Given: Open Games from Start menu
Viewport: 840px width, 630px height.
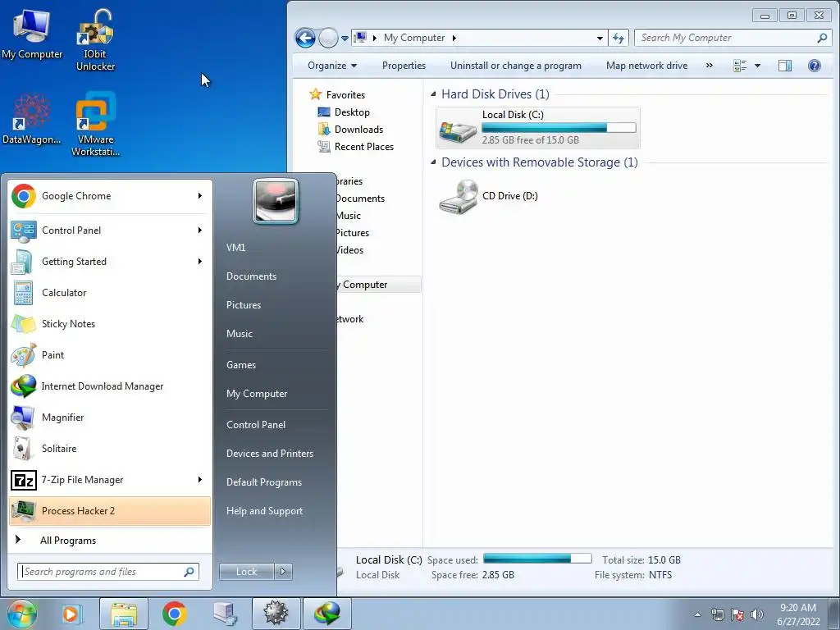Looking at the screenshot, I should click(241, 365).
